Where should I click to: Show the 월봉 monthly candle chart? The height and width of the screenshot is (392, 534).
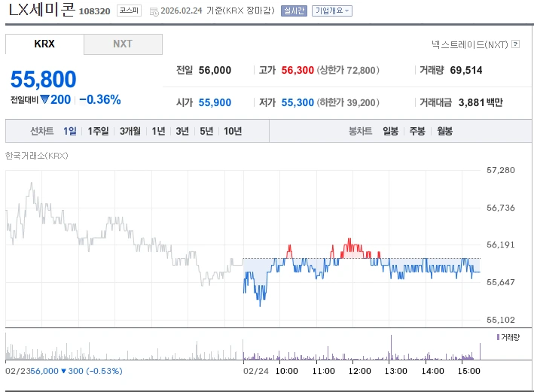point(445,131)
